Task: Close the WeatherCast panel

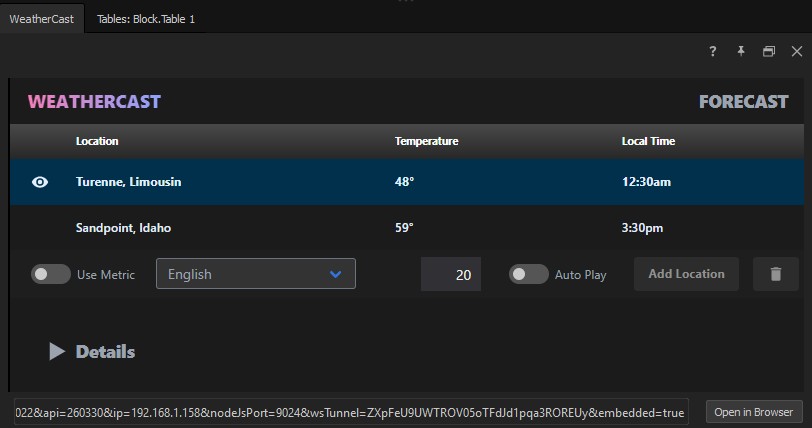Action: pos(797,51)
